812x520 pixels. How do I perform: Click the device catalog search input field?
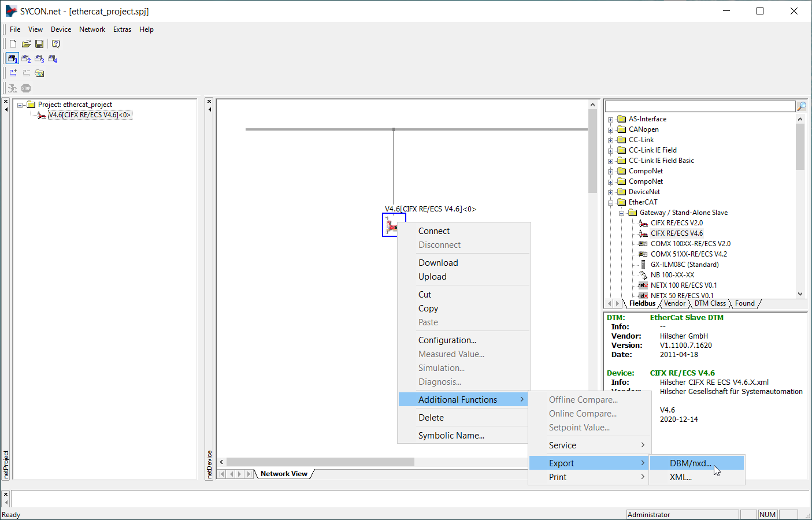699,106
